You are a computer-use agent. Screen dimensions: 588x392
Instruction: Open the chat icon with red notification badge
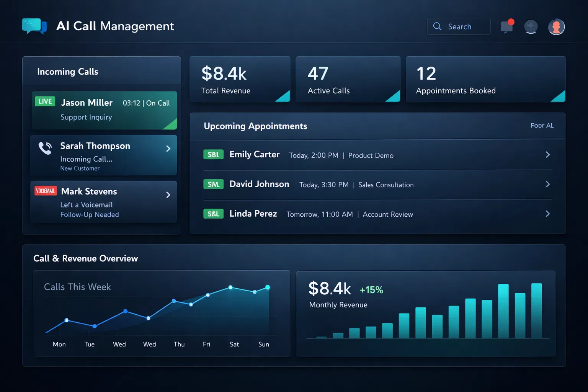coord(506,26)
